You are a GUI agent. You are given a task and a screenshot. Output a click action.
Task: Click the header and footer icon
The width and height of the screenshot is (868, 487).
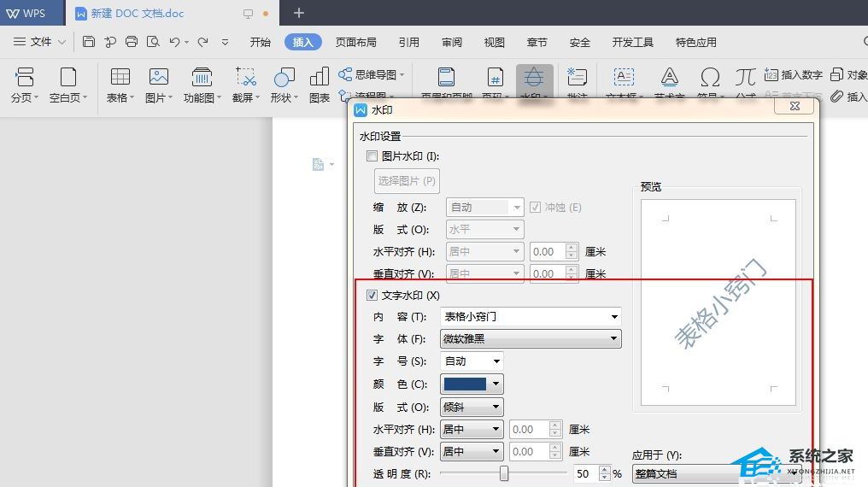pos(446,78)
